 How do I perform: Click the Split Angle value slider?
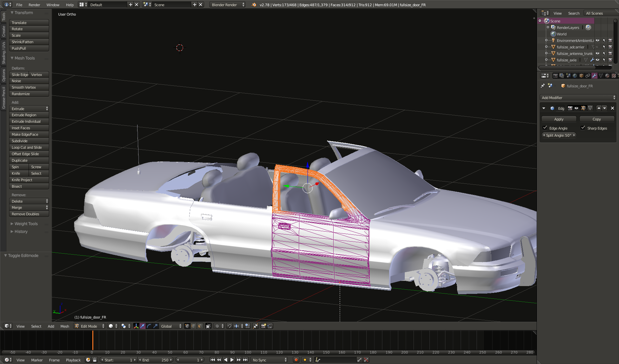(x=559, y=135)
